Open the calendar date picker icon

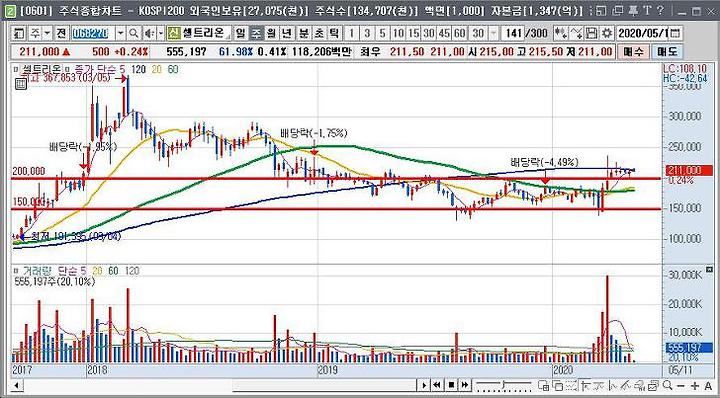pos(675,33)
